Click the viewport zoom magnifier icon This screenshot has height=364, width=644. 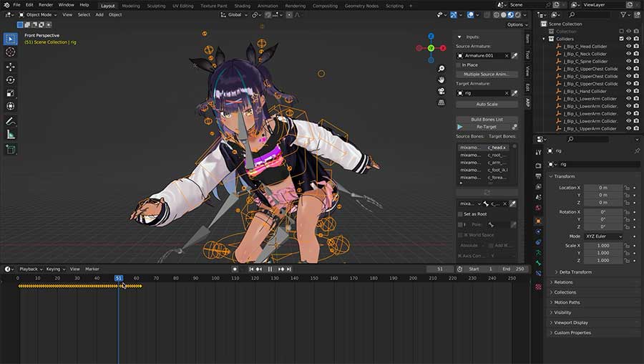click(x=441, y=69)
